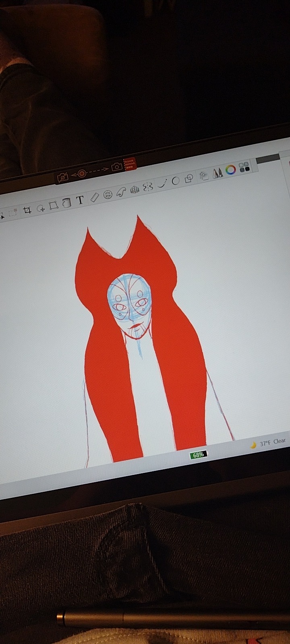Toggle the Symmetry tool
This screenshot has width=290, height=644.
[148, 186]
